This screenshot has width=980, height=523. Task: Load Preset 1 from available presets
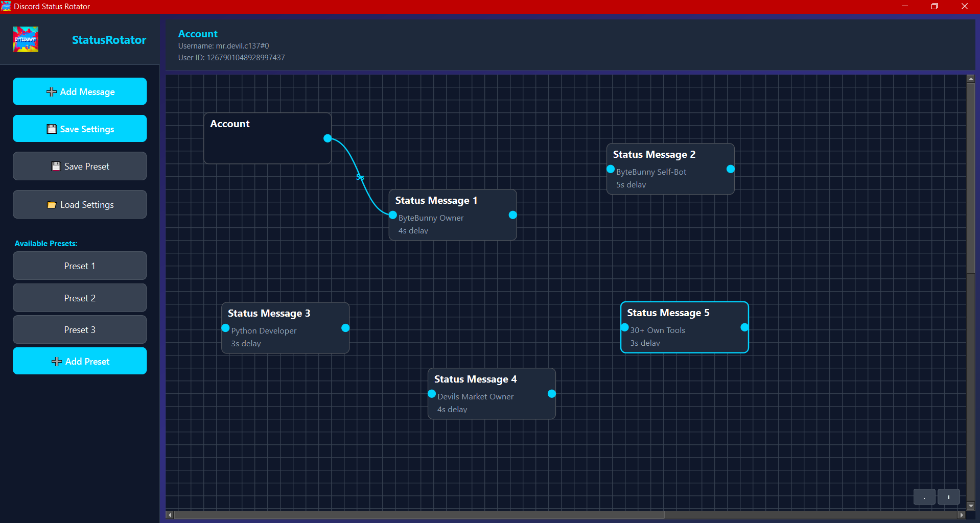(79, 266)
